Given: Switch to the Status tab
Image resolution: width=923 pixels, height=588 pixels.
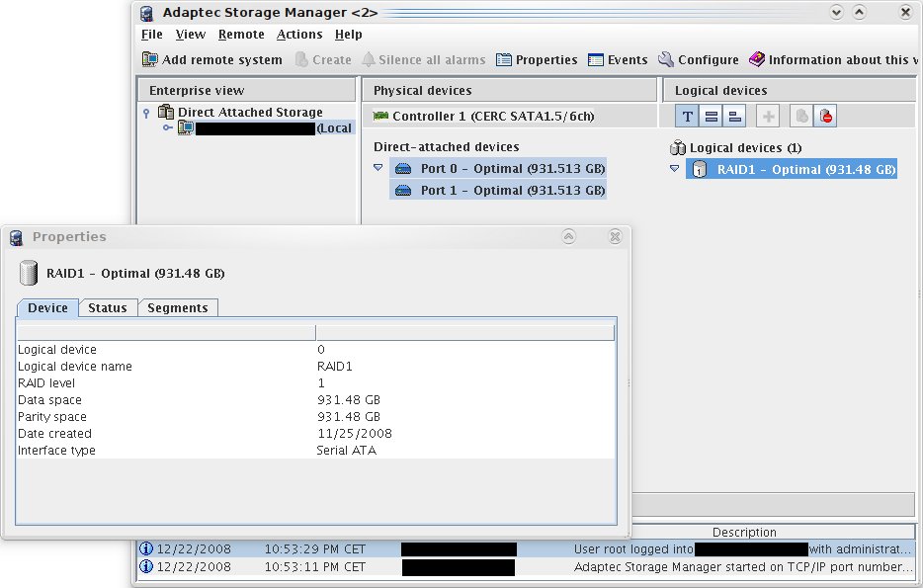Looking at the screenshot, I should tap(108, 307).
